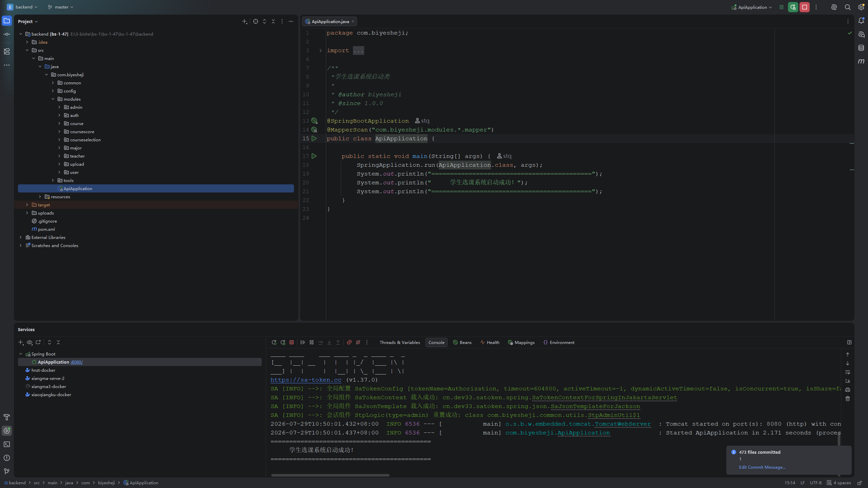Open the master branch dropdown

pyautogui.click(x=61, y=7)
